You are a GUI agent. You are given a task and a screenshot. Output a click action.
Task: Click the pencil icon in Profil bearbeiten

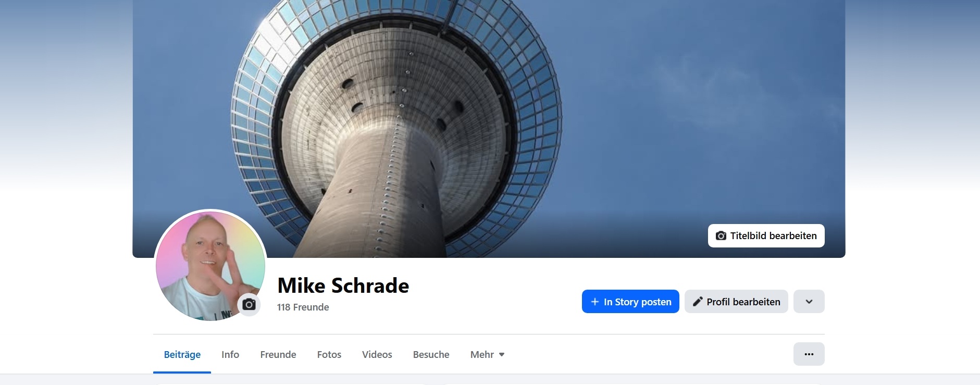[x=698, y=302]
